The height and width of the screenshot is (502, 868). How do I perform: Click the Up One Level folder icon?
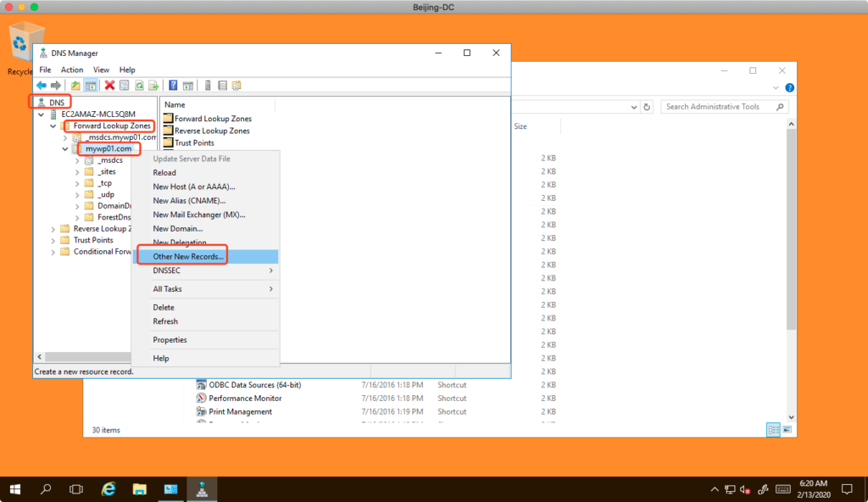(x=75, y=86)
